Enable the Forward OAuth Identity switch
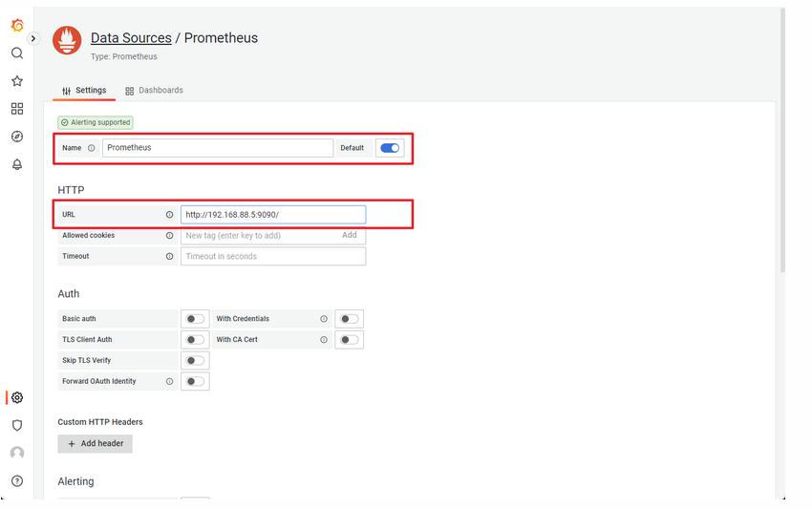The height and width of the screenshot is (510, 812). click(x=195, y=381)
